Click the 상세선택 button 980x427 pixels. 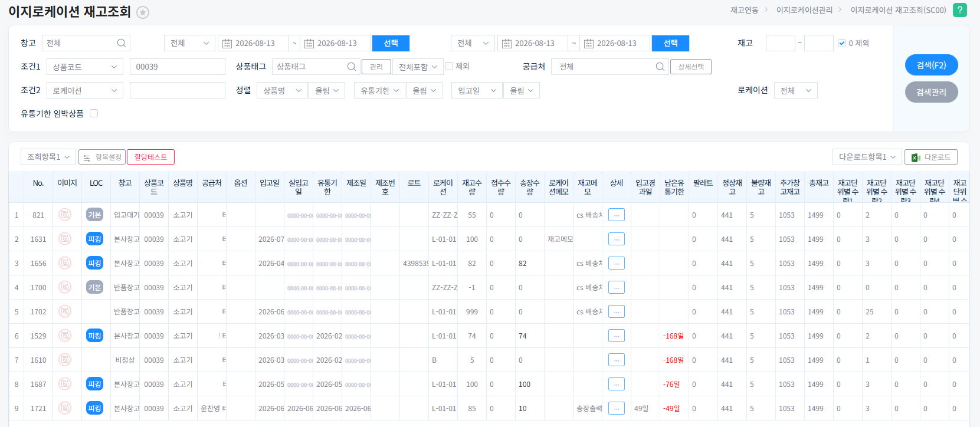pyautogui.click(x=691, y=67)
